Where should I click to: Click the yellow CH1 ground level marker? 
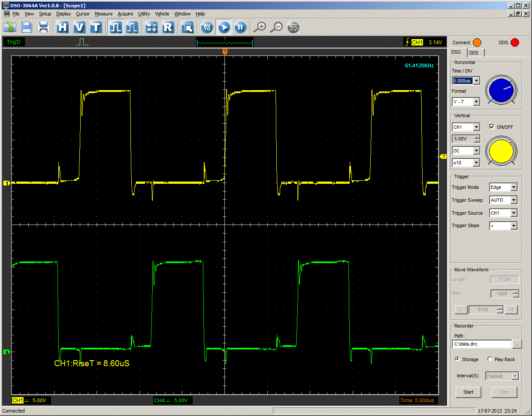6,183
